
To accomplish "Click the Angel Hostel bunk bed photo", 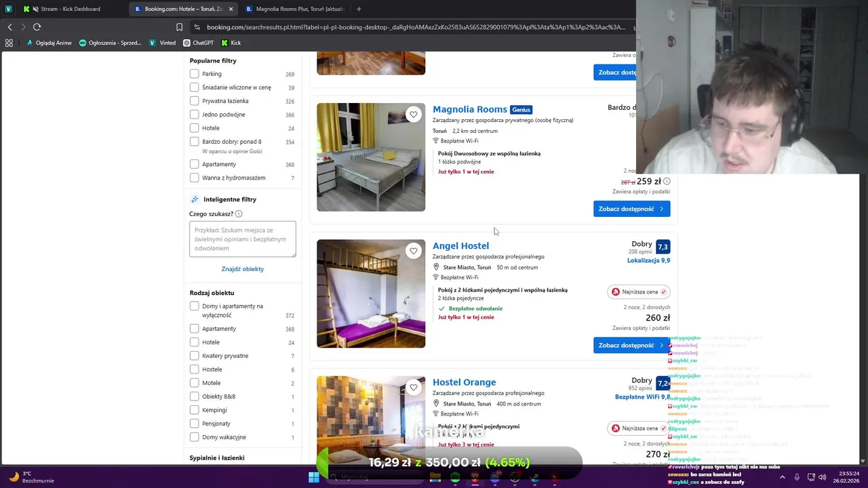I will (371, 293).
